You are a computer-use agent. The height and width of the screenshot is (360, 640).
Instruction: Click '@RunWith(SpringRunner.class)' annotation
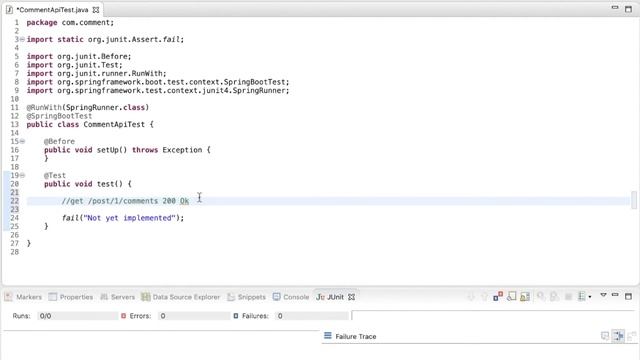click(88, 107)
